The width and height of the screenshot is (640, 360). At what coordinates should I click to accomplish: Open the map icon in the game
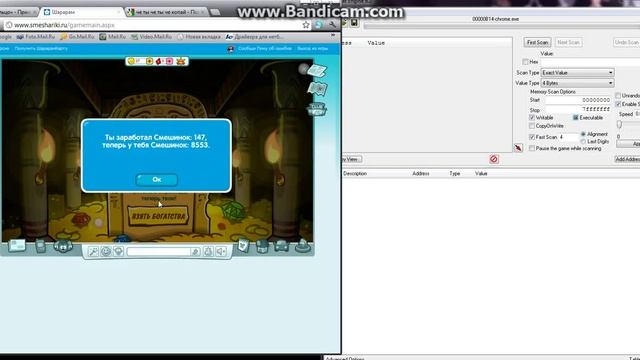(317, 88)
